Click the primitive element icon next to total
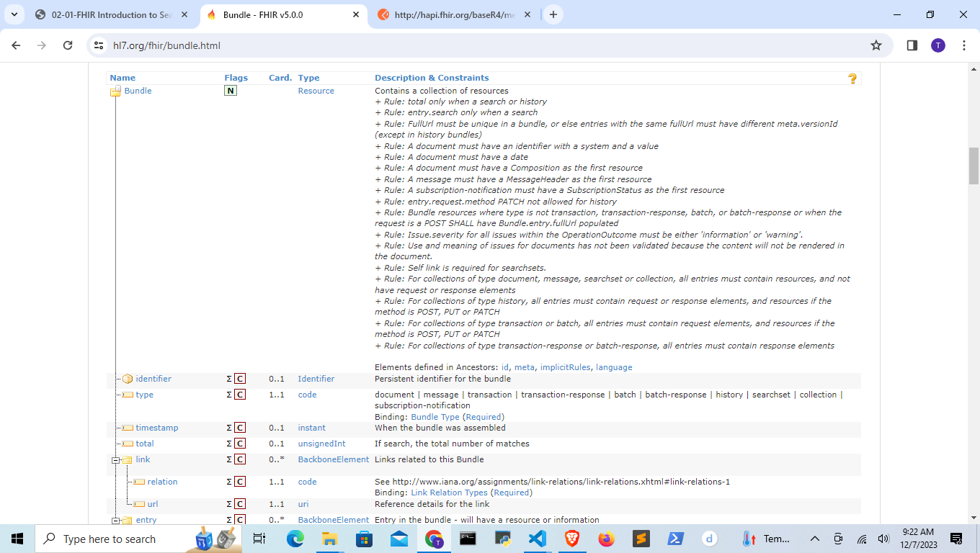The image size is (980, 553). (128, 444)
